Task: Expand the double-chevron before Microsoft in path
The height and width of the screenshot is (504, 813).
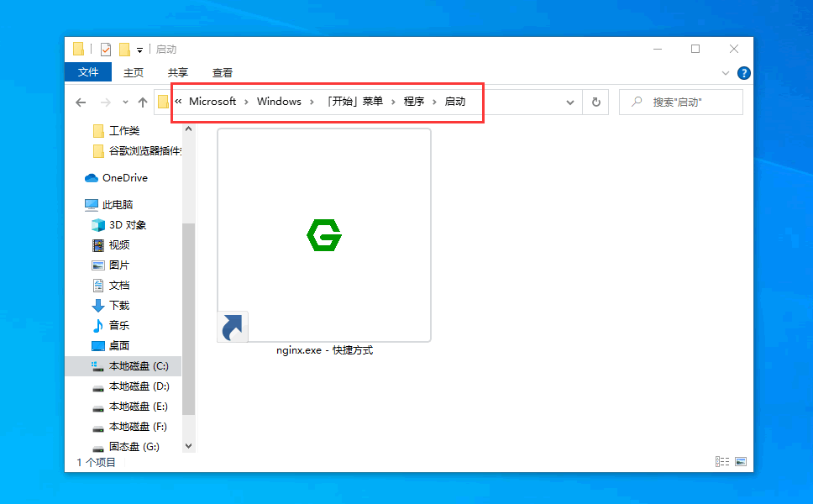Action: tap(178, 102)
